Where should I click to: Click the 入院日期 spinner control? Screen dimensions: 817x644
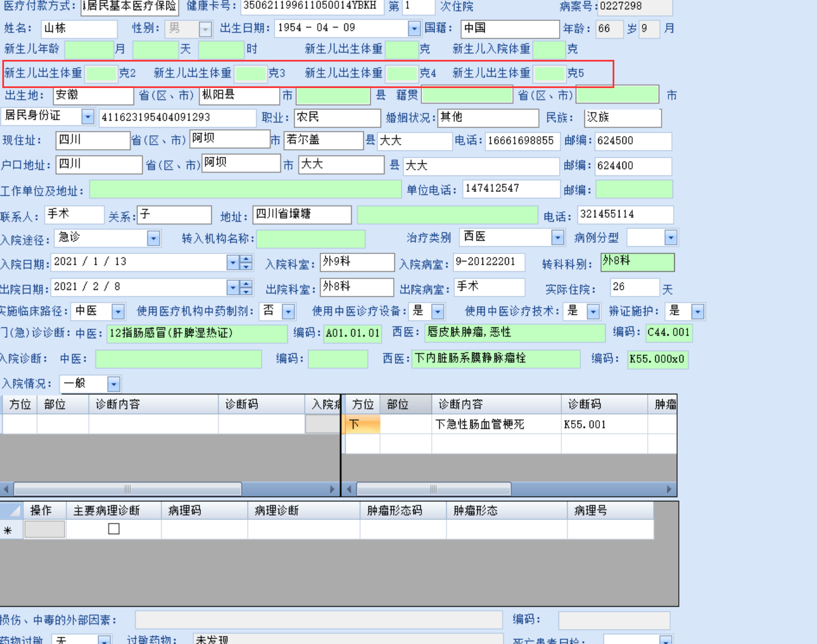246,263
